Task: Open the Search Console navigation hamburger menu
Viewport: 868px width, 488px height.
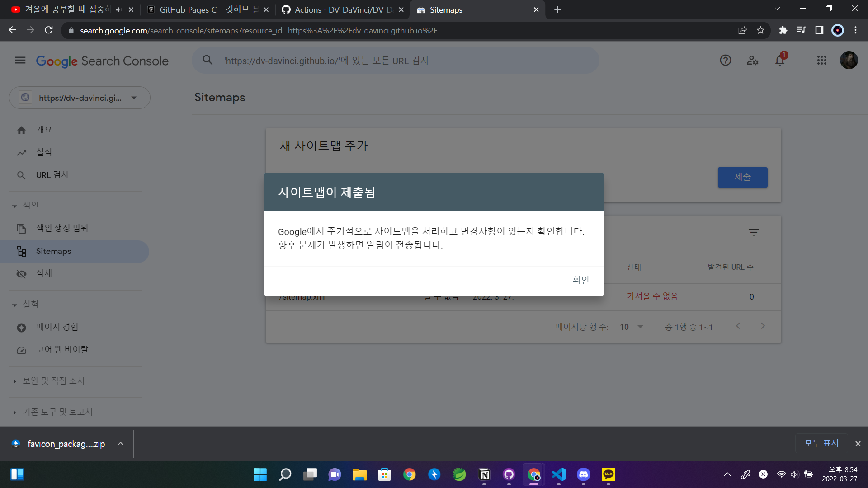Action: [x=19, y=60]
